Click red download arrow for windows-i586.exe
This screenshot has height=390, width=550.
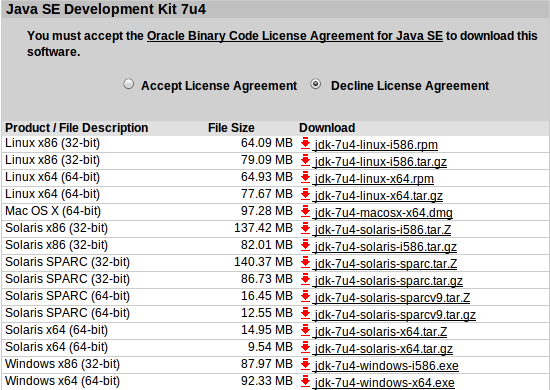pos(306,364)
